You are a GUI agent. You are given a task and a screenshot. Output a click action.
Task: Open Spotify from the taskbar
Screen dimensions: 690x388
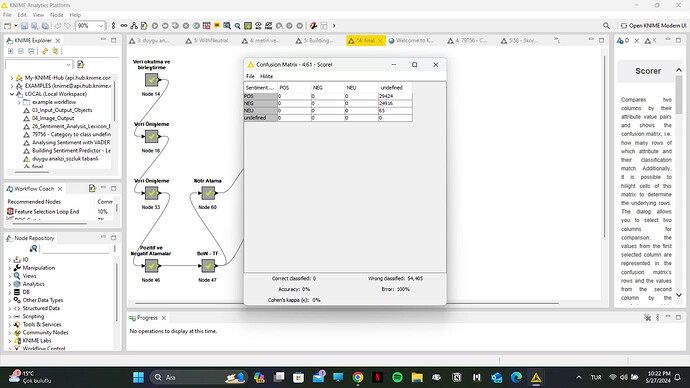[397, 377]
